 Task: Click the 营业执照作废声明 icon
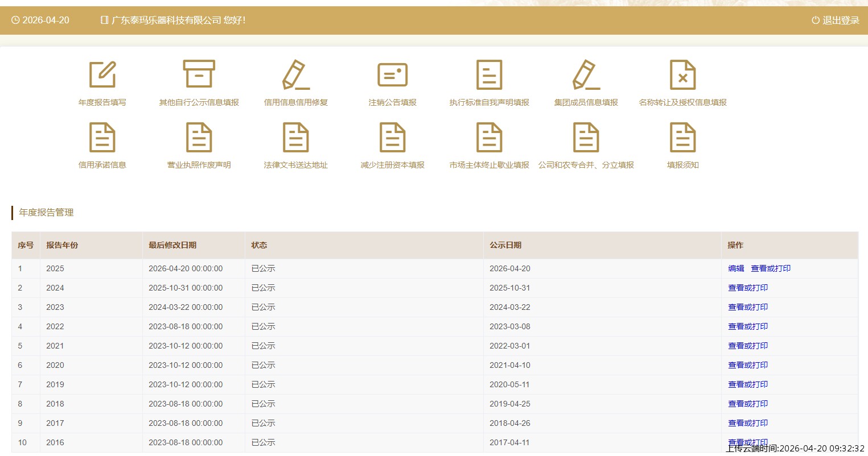199,138
